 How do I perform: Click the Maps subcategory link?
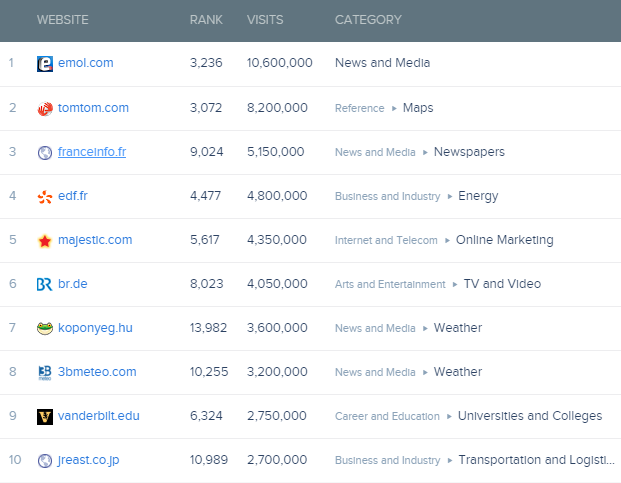pos(418,108)
